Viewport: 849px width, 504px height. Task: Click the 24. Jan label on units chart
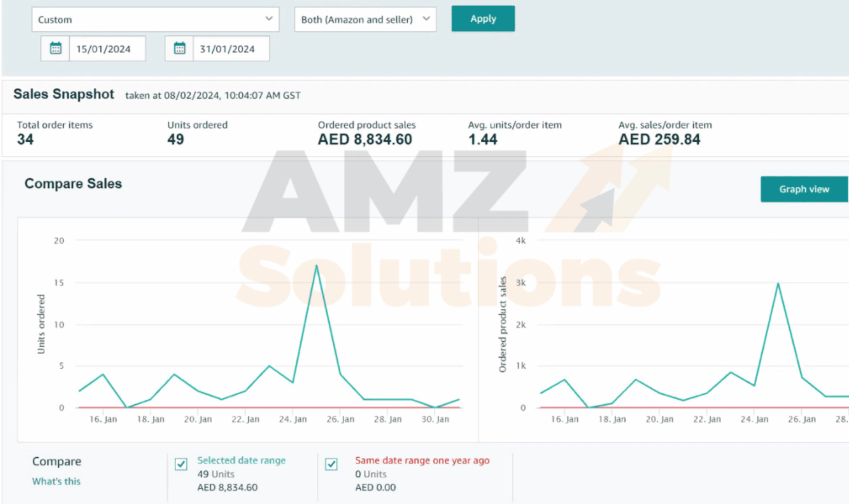[x=293, y=419]
